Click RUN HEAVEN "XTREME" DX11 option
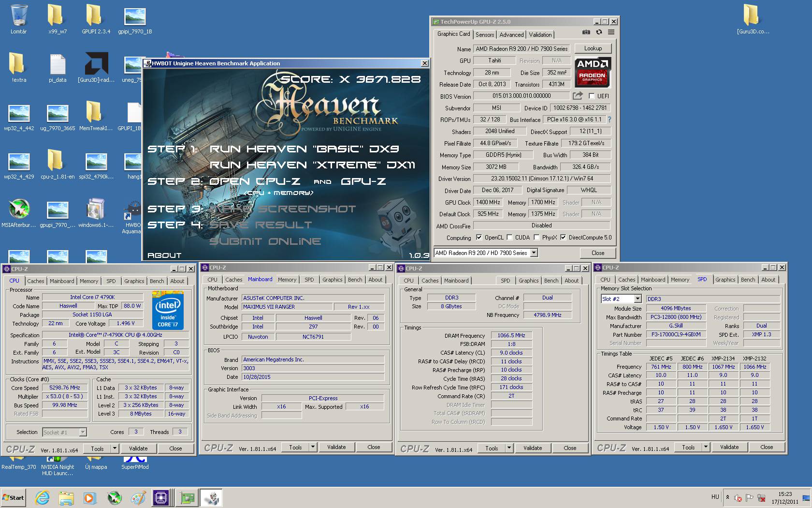812x508 pixels. coord(312,164)
